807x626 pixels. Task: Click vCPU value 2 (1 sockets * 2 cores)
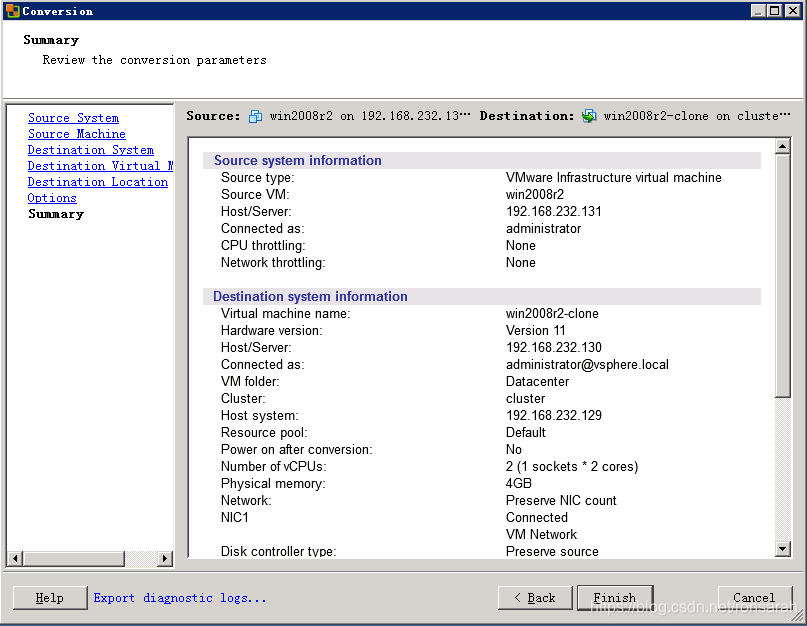(572, 466)
